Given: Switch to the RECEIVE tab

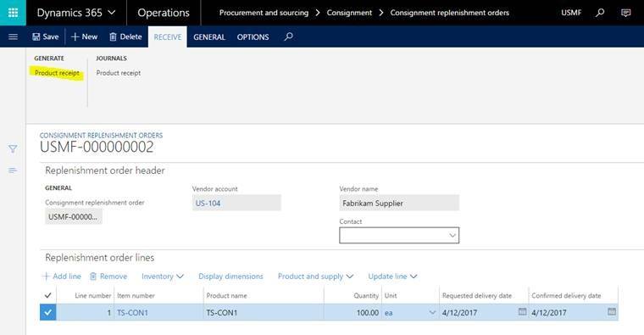Looking at the screenshot, I should (x=168, y=37).
